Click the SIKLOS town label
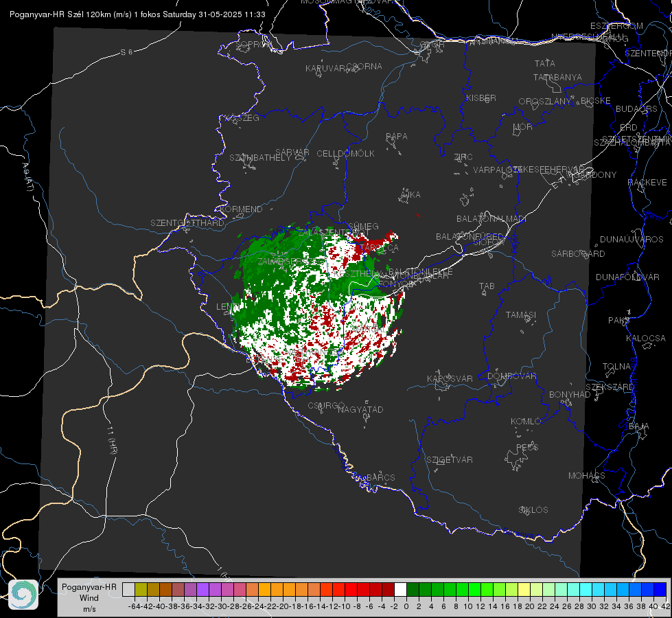Image resolution: width=672 pixels, height=618 pixels. tap(533, 510)
